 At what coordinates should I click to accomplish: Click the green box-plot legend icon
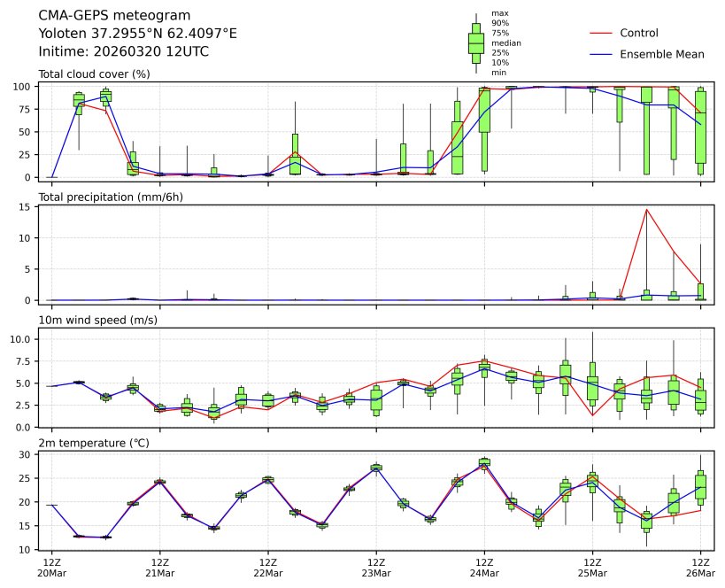click(x=476, y=43)
